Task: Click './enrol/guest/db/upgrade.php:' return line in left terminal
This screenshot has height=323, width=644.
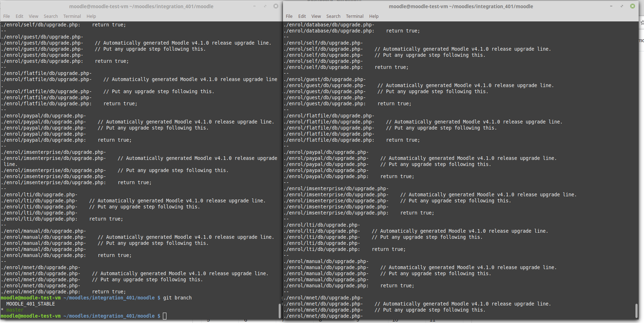Action: point(65,61)
